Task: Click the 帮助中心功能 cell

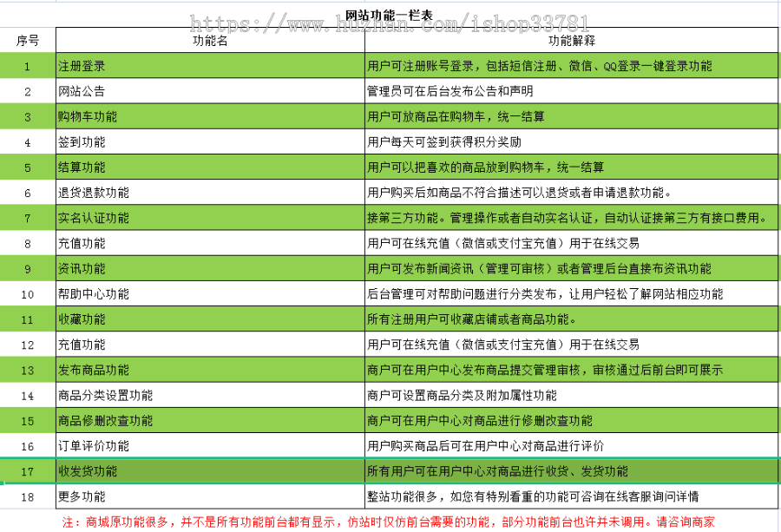Action: 210,294
